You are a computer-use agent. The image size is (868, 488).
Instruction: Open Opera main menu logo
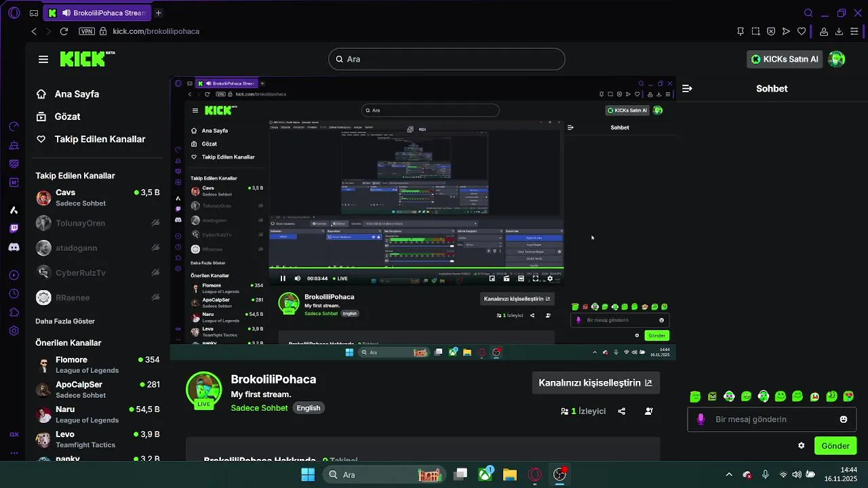(x=15, y=13)
